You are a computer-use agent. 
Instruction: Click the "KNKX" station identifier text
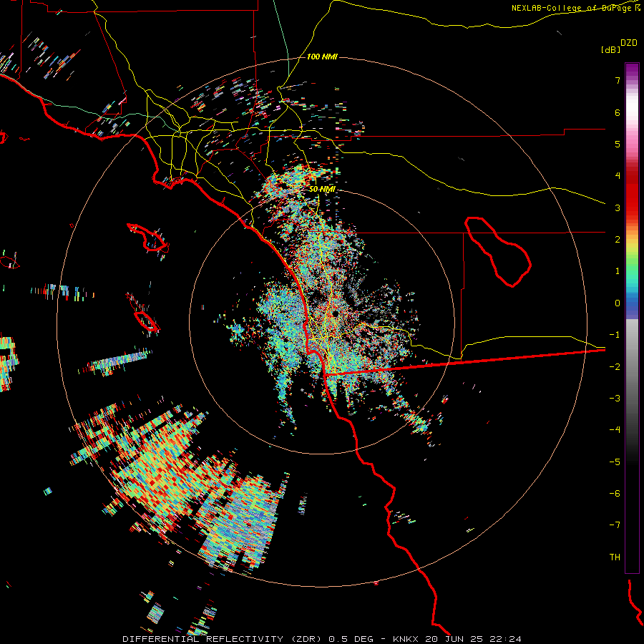tap(406, 639)
